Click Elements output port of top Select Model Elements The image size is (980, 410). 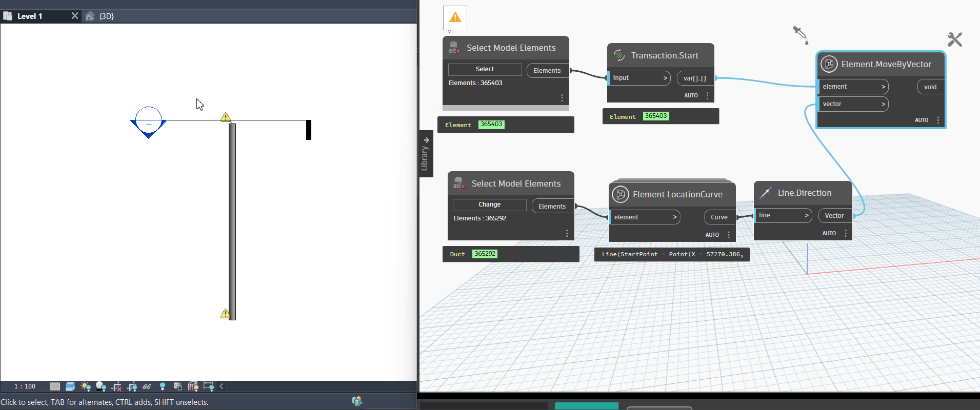tap(548, 71)
